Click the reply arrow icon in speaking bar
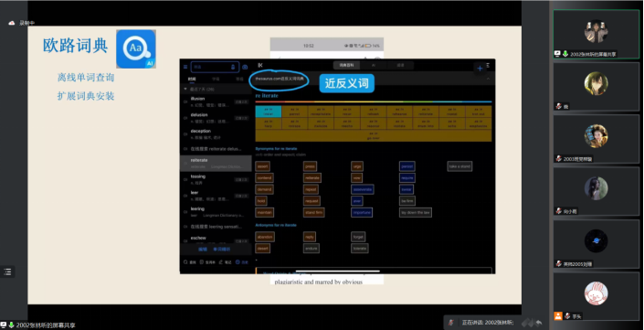The image size is (644, 330). coord(538,323)
